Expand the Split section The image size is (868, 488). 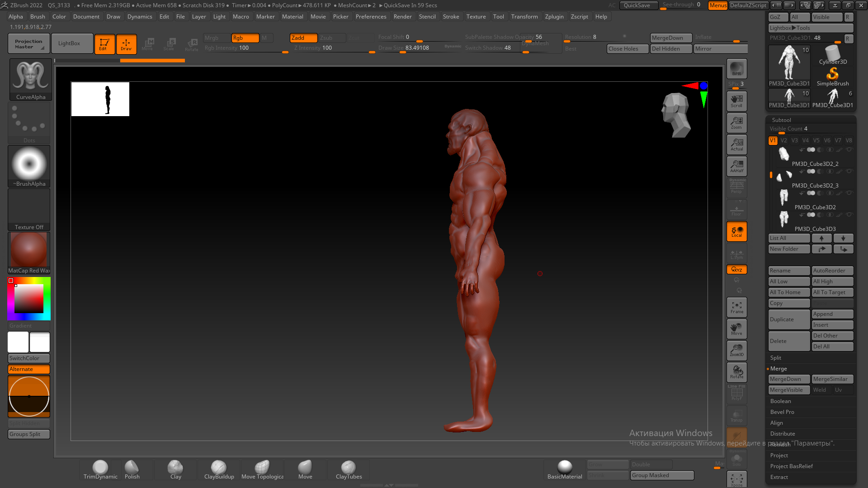776,358
